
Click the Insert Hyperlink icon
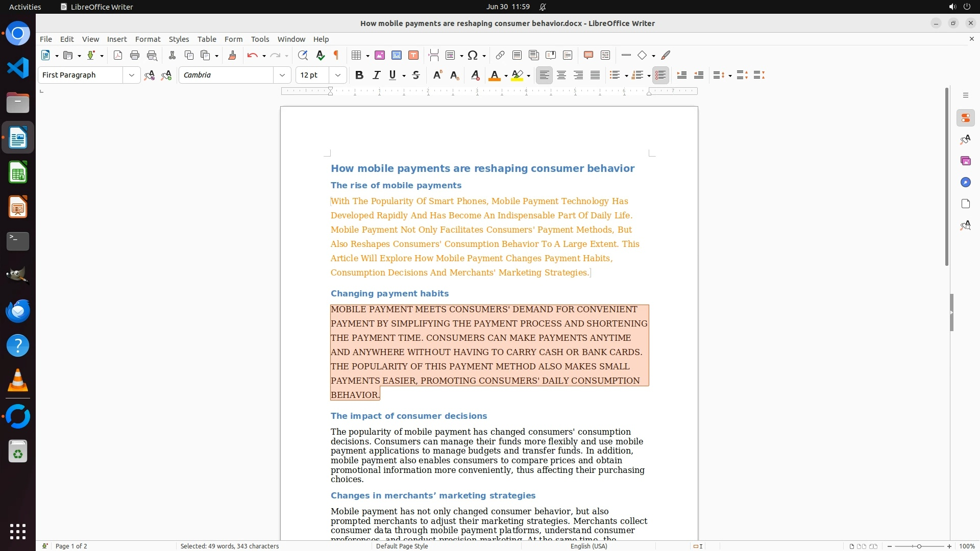[500, 55]
